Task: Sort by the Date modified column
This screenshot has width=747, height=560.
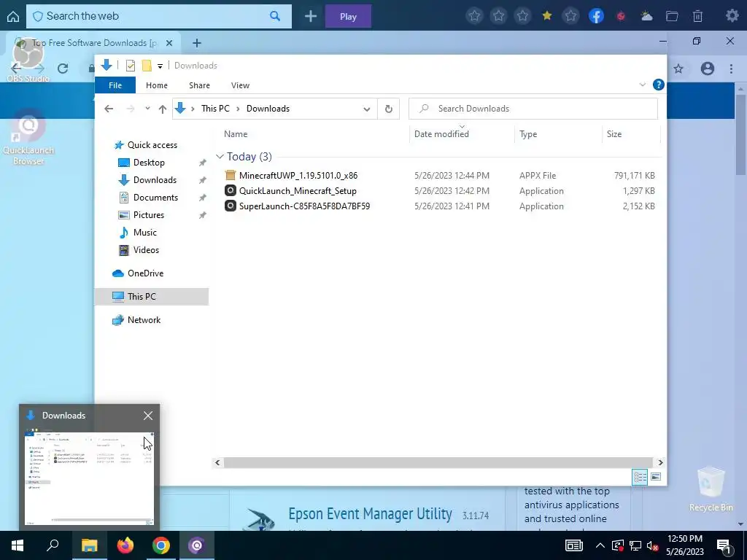Action: [441, 134]
